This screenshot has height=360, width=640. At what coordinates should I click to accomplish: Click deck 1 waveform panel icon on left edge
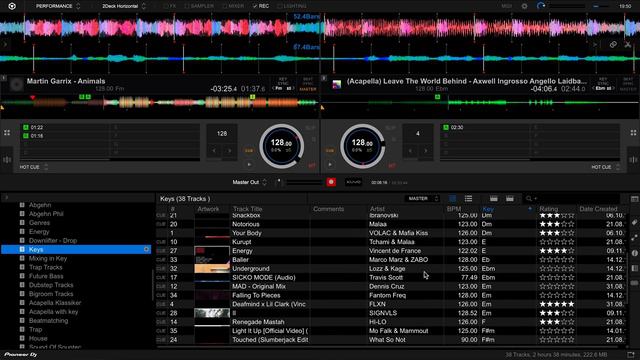pos(7,160)
